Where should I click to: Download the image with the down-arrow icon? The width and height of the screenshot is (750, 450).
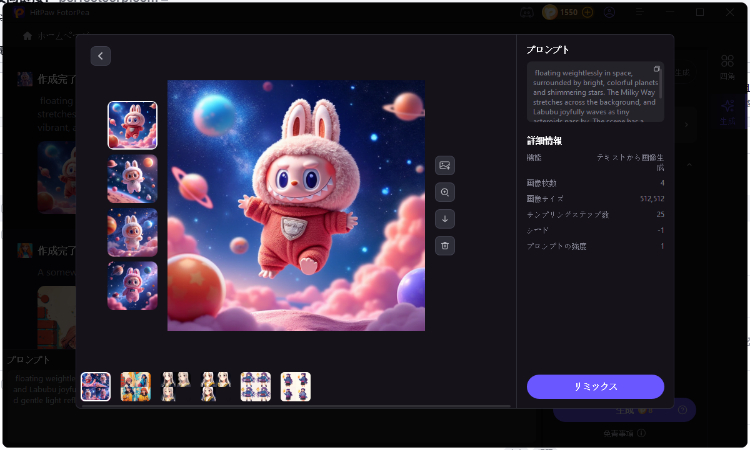(445, 219)
